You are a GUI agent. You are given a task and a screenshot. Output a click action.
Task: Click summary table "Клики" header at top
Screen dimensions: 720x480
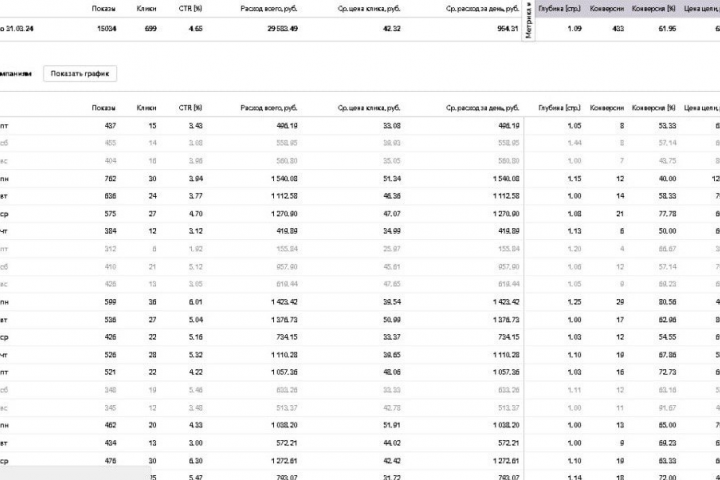click(146, 9)
